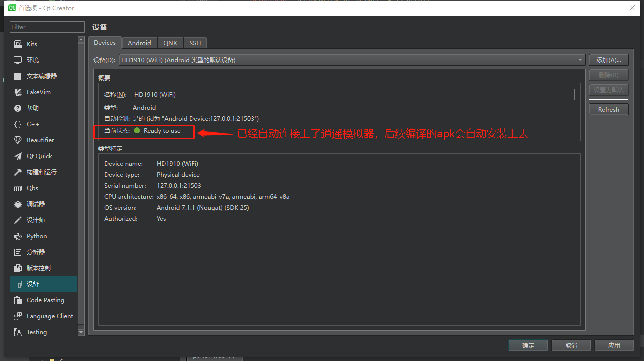This screenshot has width=644, height=361.
Task: Select the 设备 devices icon
Action: pyautogui.click(x=18, y=284)
